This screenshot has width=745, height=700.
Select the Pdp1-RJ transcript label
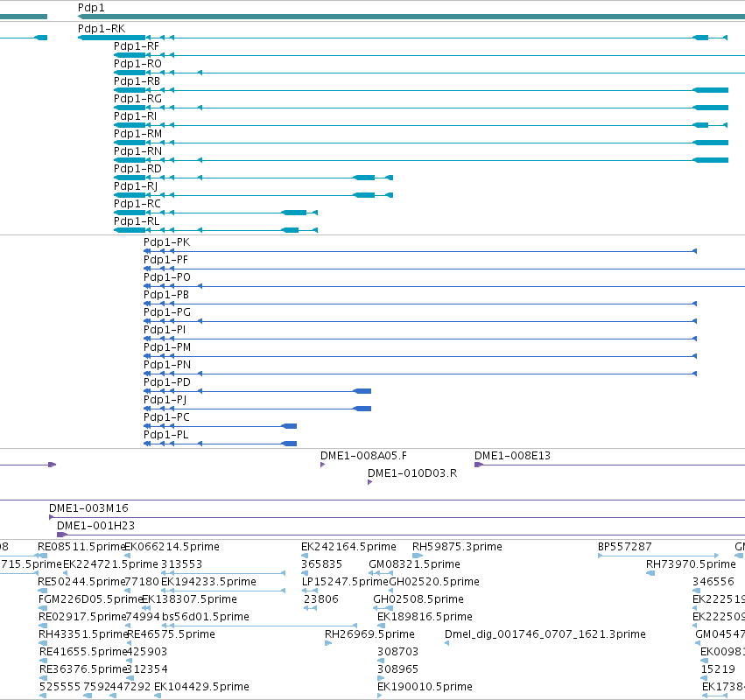136,186
